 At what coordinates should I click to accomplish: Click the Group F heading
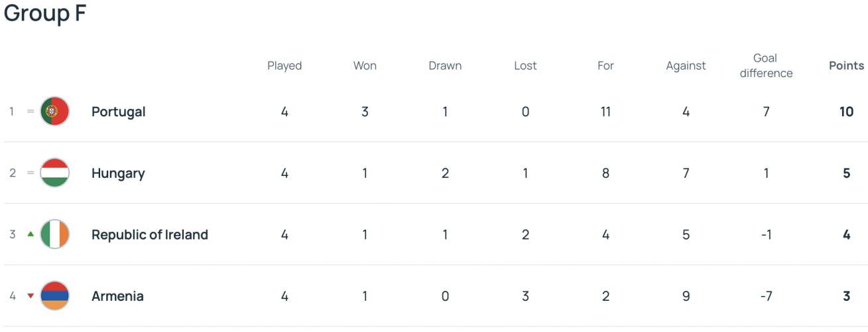pos(45,13)
